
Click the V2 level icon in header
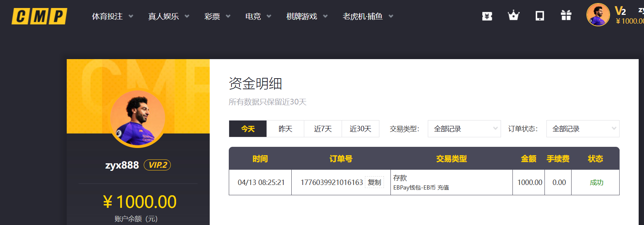pos(620,11)
